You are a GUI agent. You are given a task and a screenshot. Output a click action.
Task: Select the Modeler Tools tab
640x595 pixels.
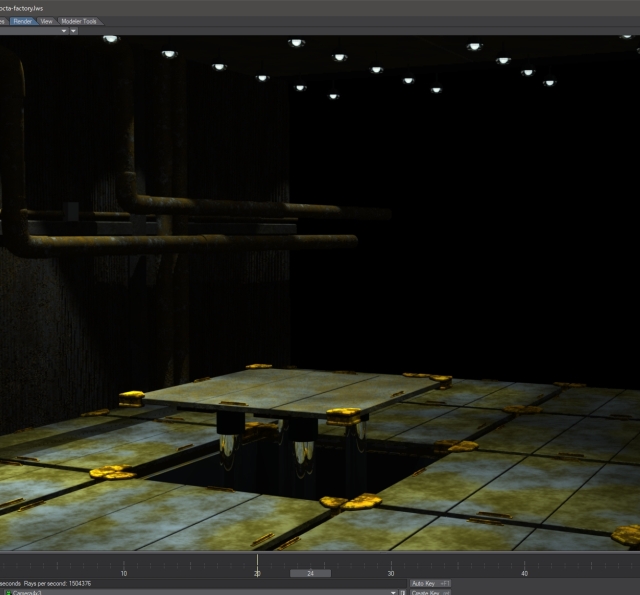(x=78, y=20)
